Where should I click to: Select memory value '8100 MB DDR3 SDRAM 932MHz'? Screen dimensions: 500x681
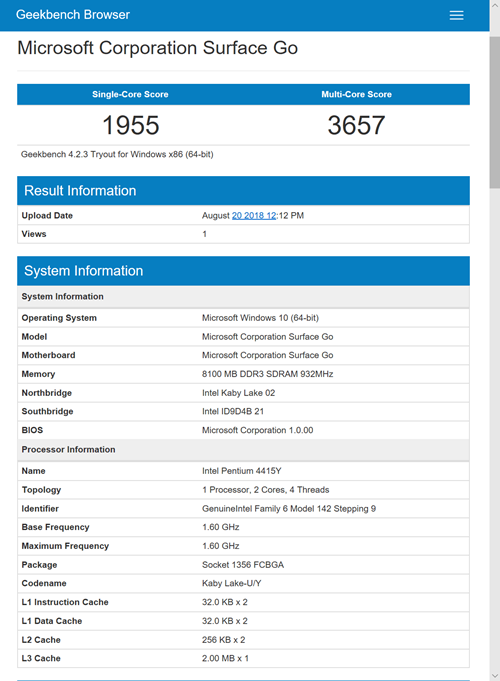click(268, 374)
